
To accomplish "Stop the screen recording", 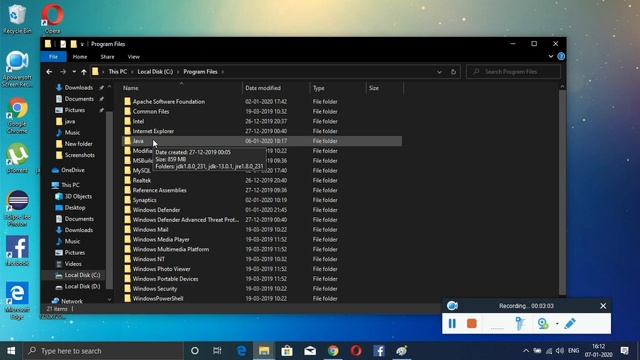I will click(472, 324).
